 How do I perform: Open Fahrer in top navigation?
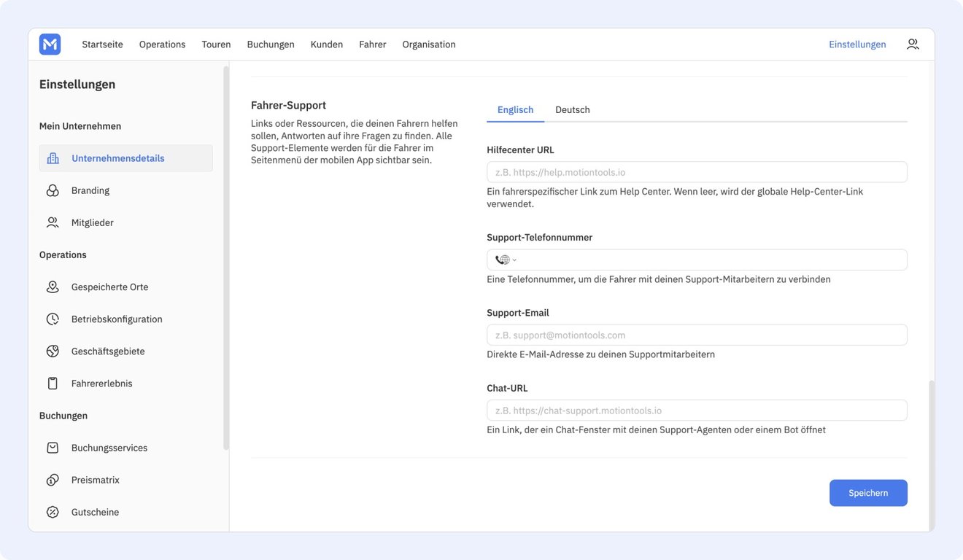coord(373,44)
